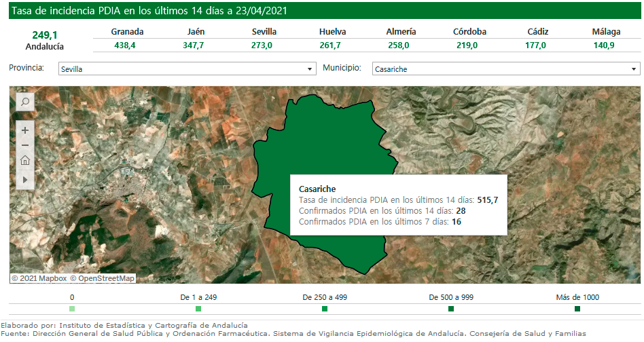
Task: Reset map to home view
Action: (24, 161)
